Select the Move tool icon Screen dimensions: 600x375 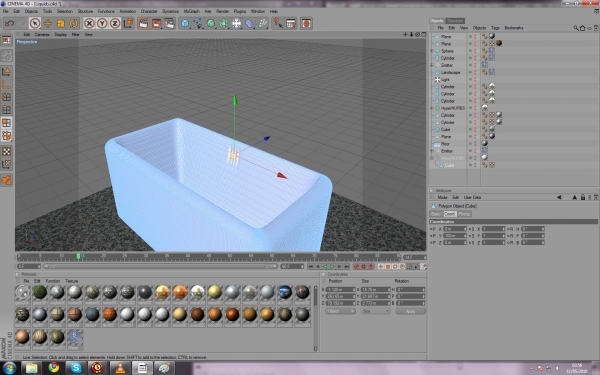(47, 23)
